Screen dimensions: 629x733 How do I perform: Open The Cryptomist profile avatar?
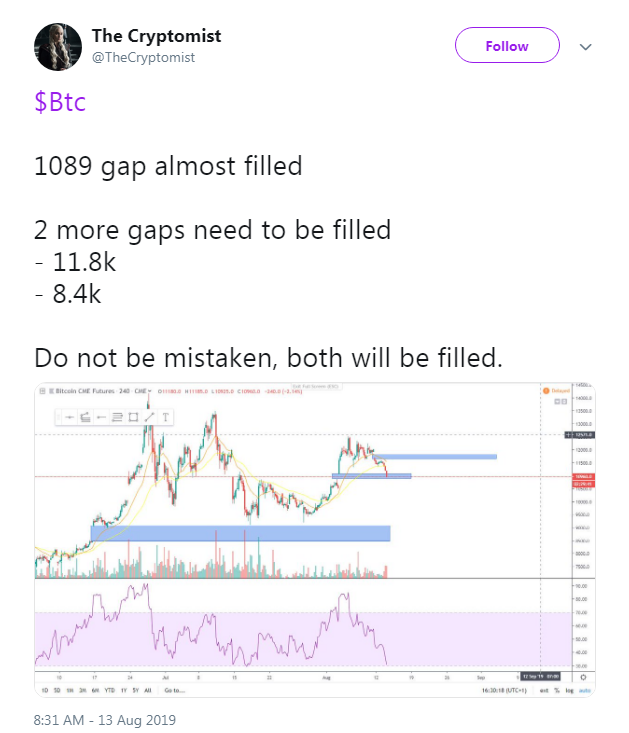(59, 47)
